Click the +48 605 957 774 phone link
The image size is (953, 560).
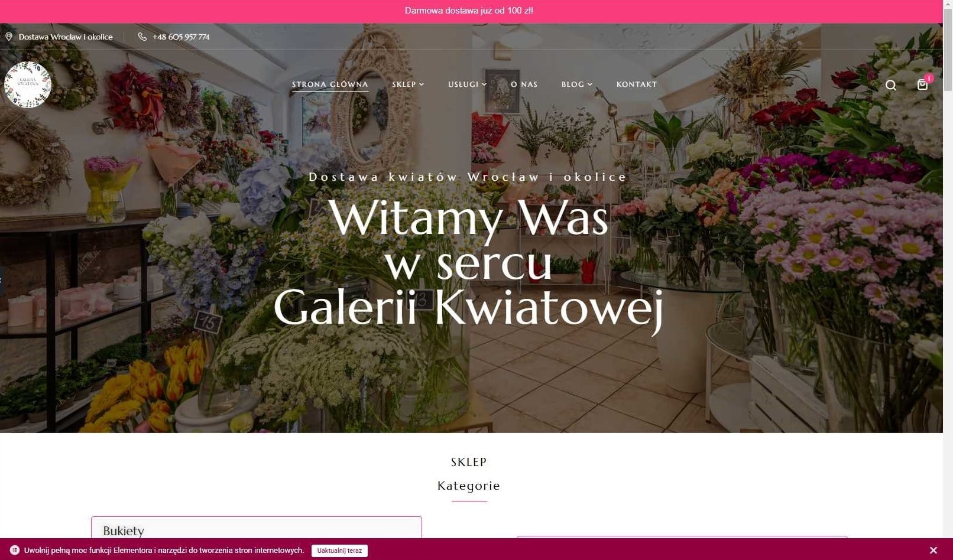tap(181, 37)
